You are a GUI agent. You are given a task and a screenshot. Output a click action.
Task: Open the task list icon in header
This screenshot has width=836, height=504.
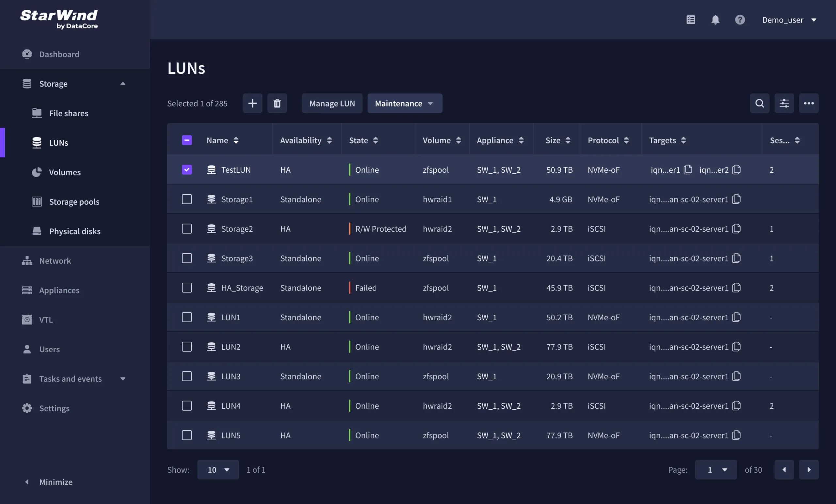(x=691, y=20)
